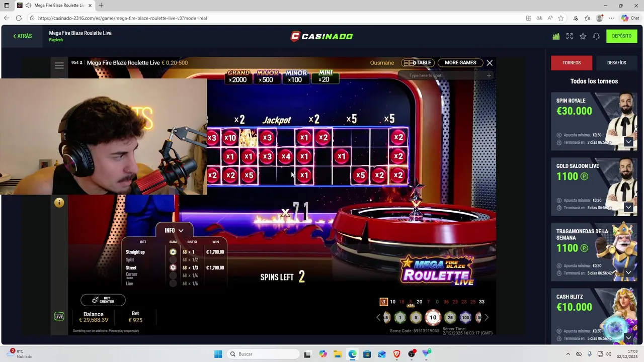Show more chips with right arrow
Image resolution: width=644 pixels, height=362 pixels.
pyautogui.click(x=487, y=317)
